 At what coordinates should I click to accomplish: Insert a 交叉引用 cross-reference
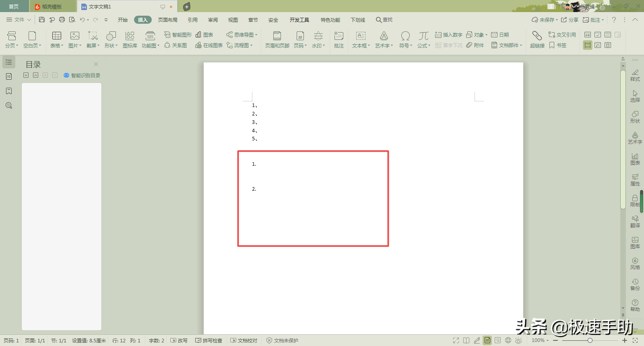[x=562, y=35]
